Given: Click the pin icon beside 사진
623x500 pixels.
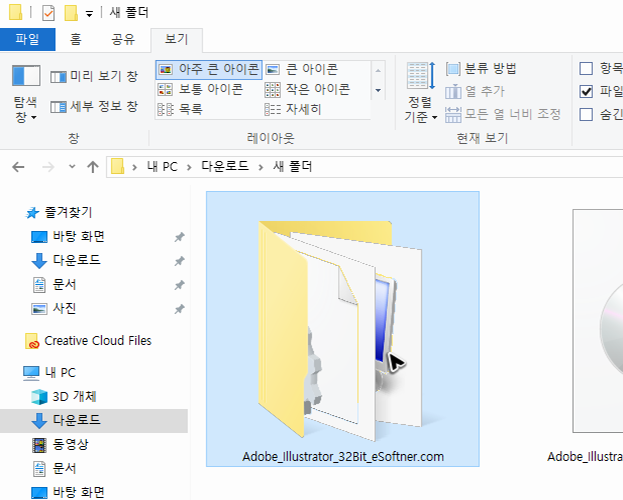Looking at the screenshot, I should click(179, 309).
